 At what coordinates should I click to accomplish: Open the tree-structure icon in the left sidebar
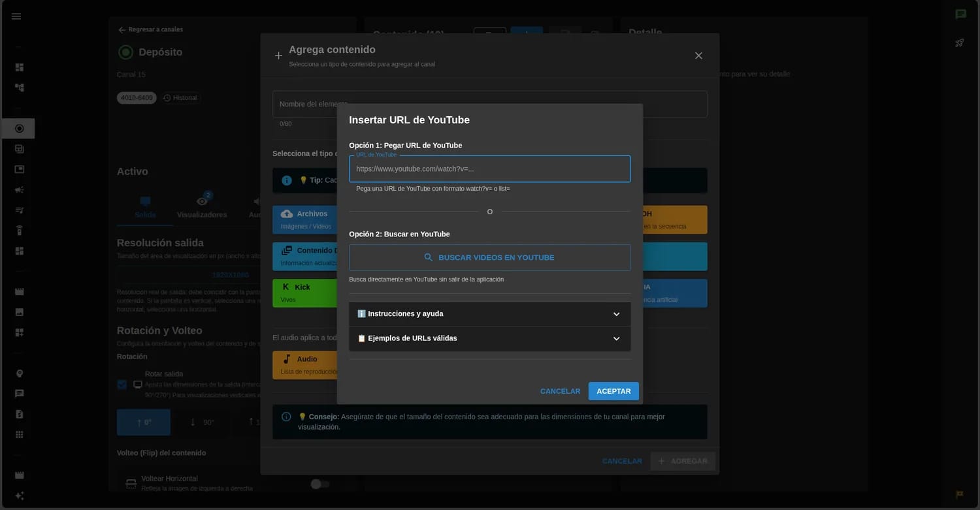pyautogui.click(x=19, y=88)
